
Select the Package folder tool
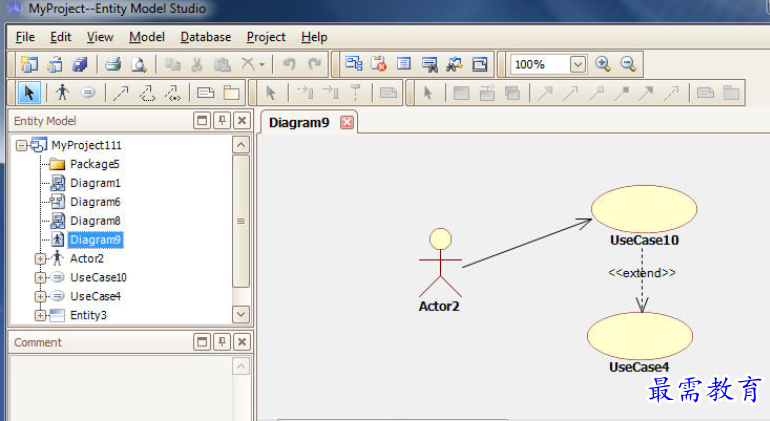click(231, 93)
